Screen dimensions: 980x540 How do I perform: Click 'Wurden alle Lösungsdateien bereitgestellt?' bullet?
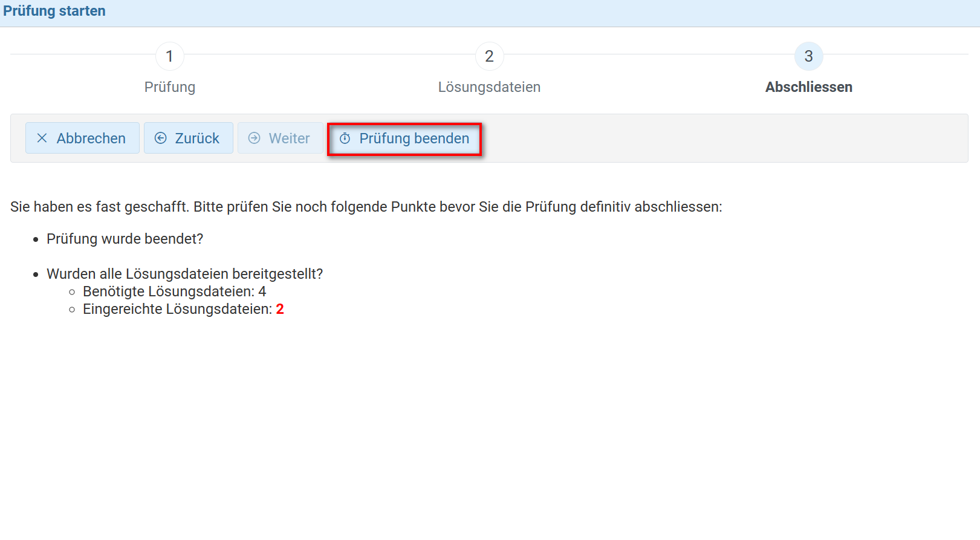[185, 274]
